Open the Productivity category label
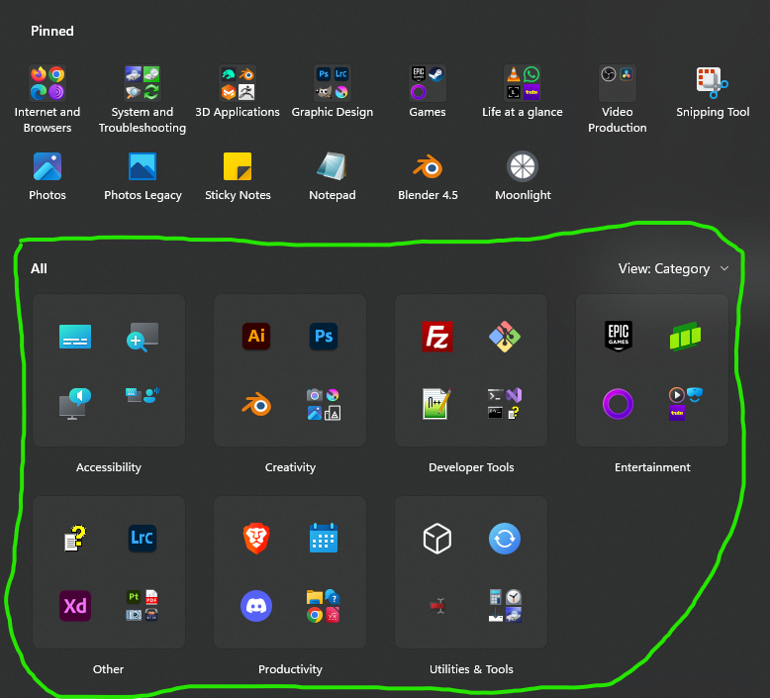The image size is (770, 700). coord(290,669)
